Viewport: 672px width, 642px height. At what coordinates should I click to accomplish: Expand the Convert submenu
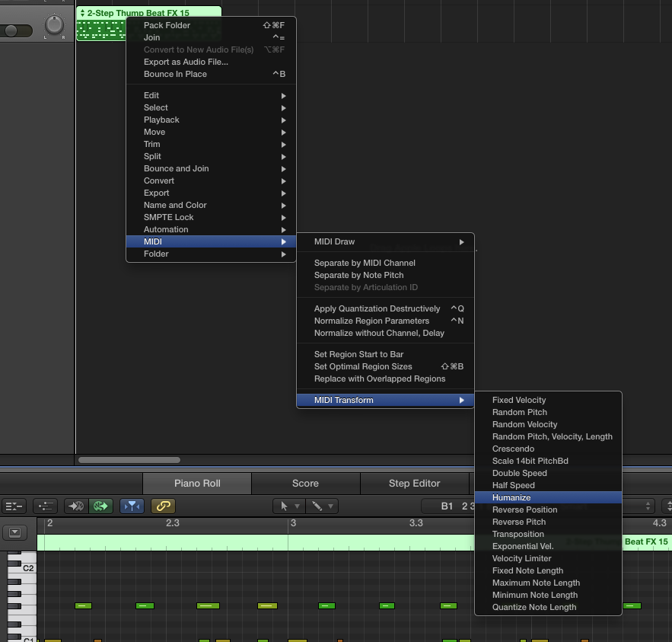211,180
